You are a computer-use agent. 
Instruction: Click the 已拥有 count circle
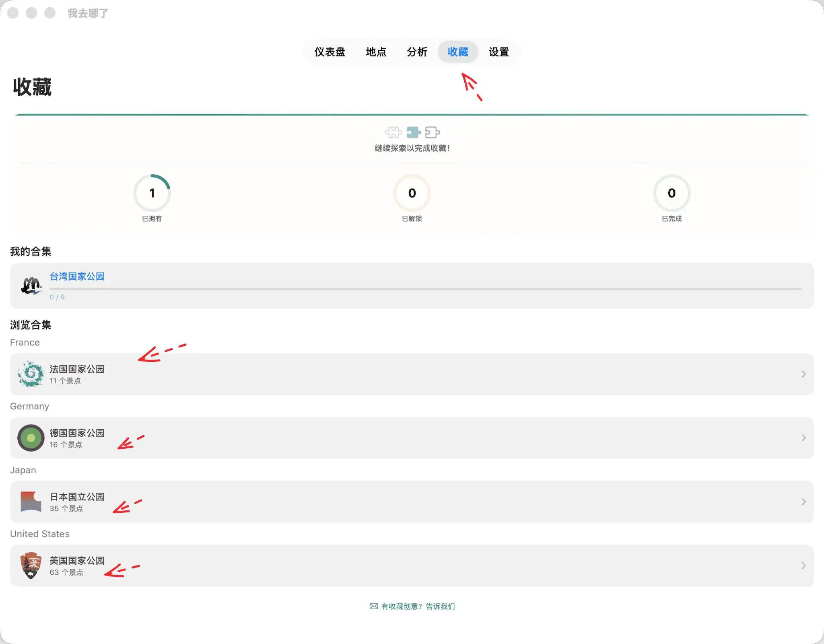click(x=152, y=193)
